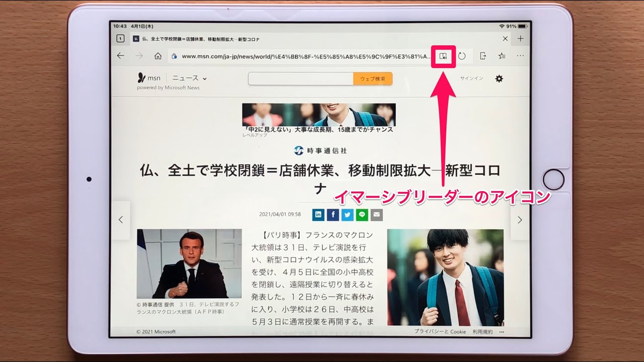
Task: Open a new tab with the plus button
Action: click(x=521, y=39)
